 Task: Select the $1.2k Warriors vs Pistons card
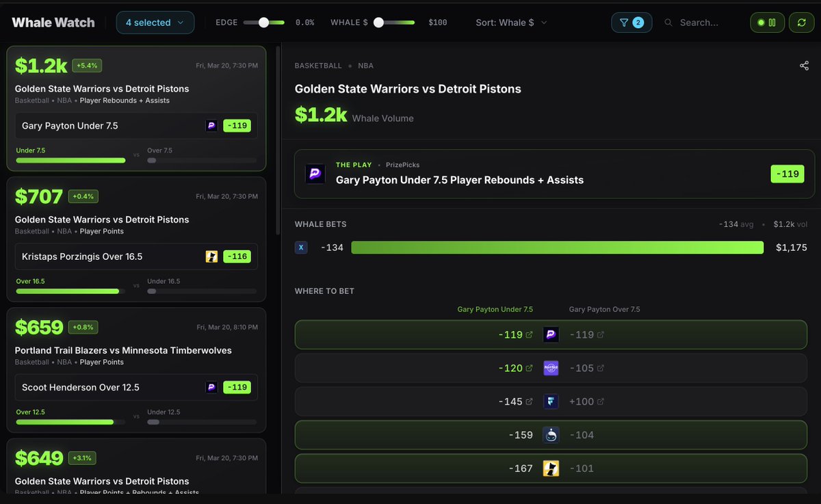tap(136, 108)
